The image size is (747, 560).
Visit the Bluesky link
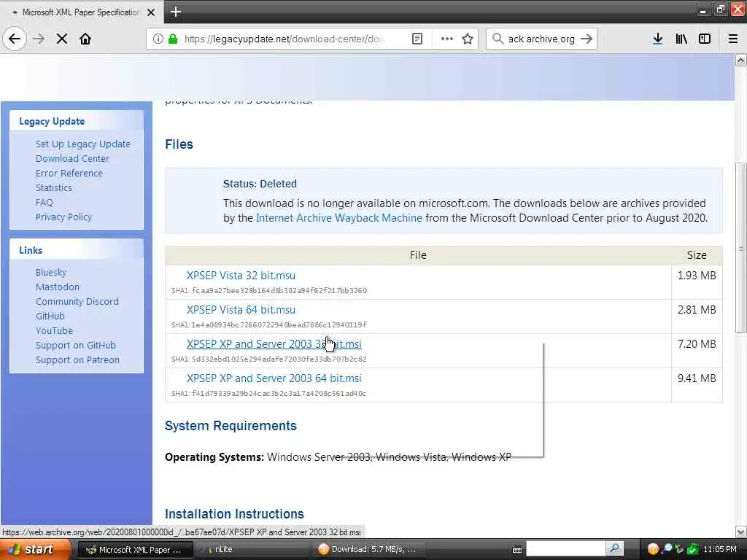coord(51,273)
